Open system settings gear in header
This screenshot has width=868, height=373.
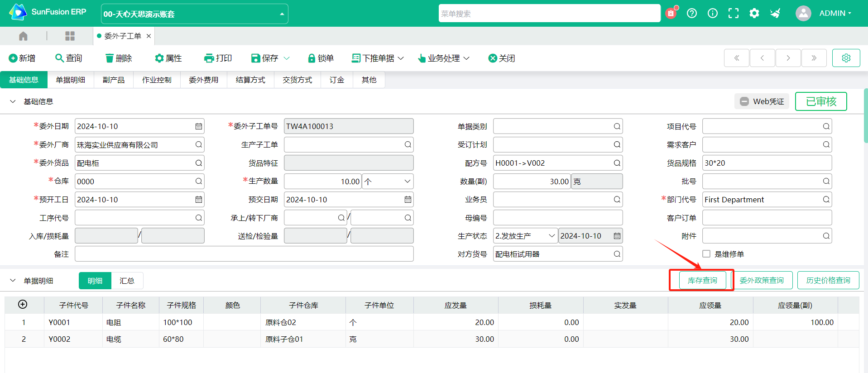pos(754,13)
